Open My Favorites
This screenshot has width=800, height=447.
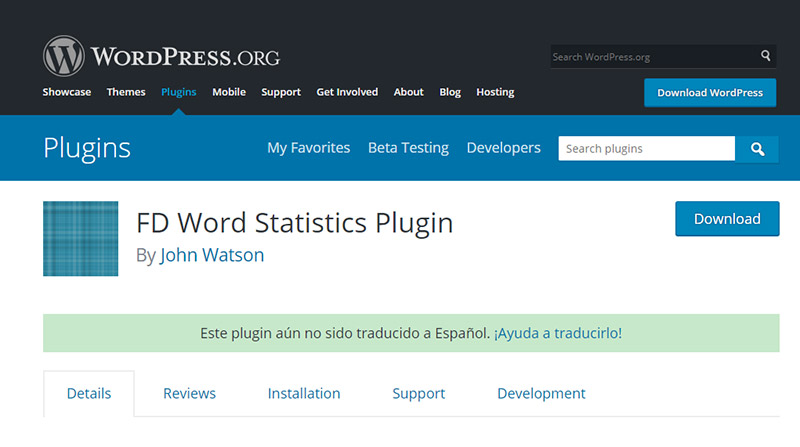click(x=309, y=148)
